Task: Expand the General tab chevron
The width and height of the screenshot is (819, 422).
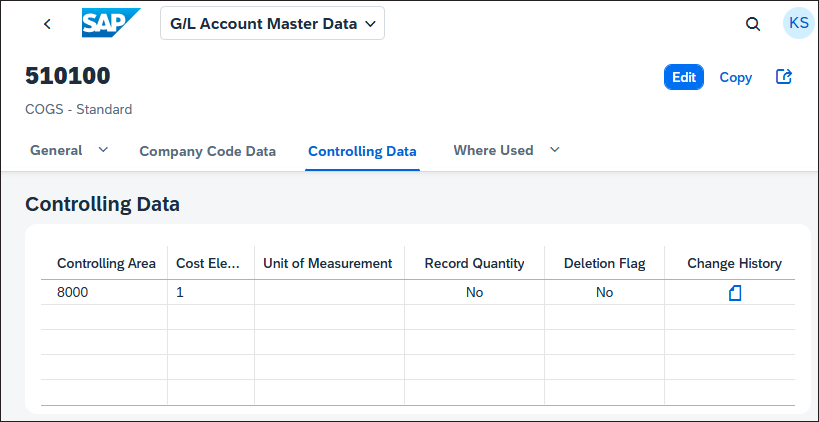Action: pyautogui.click(x=103, y=150)
